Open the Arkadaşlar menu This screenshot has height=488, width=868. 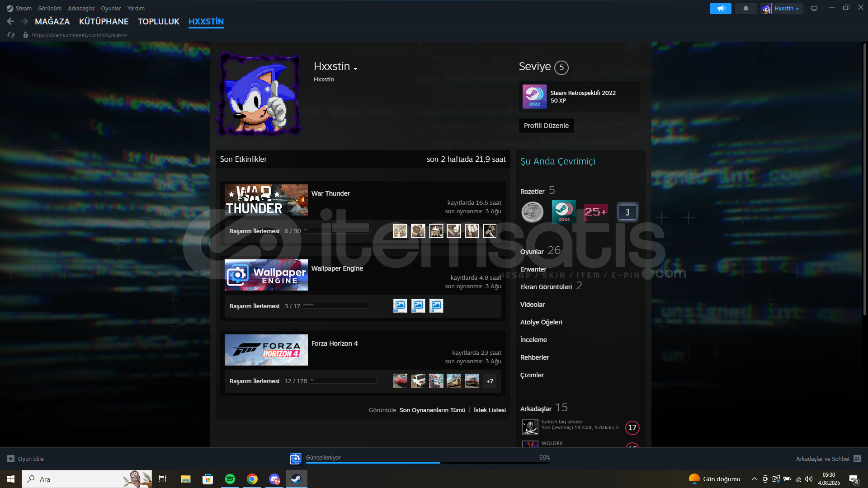(x=81, y=9)
